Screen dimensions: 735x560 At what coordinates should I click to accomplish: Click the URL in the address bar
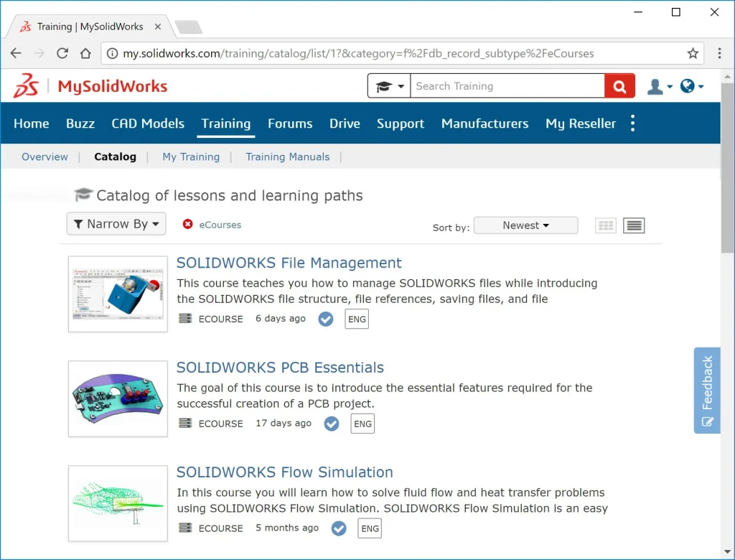(x=358, y=53)
